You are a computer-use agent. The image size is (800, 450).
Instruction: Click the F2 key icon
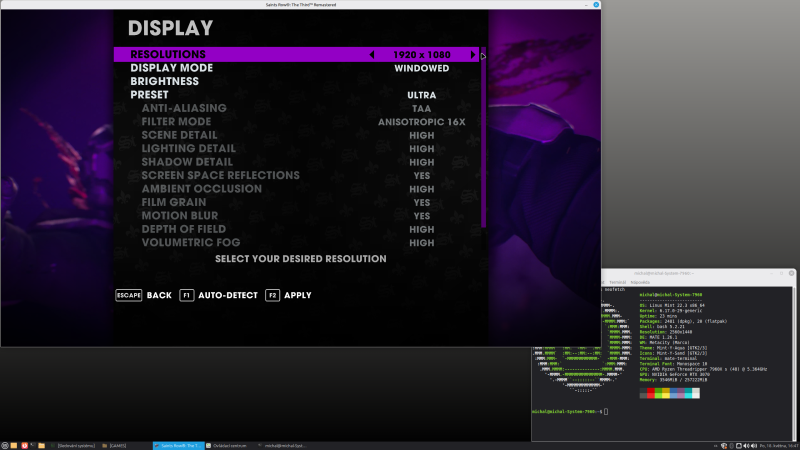(272, 295)
